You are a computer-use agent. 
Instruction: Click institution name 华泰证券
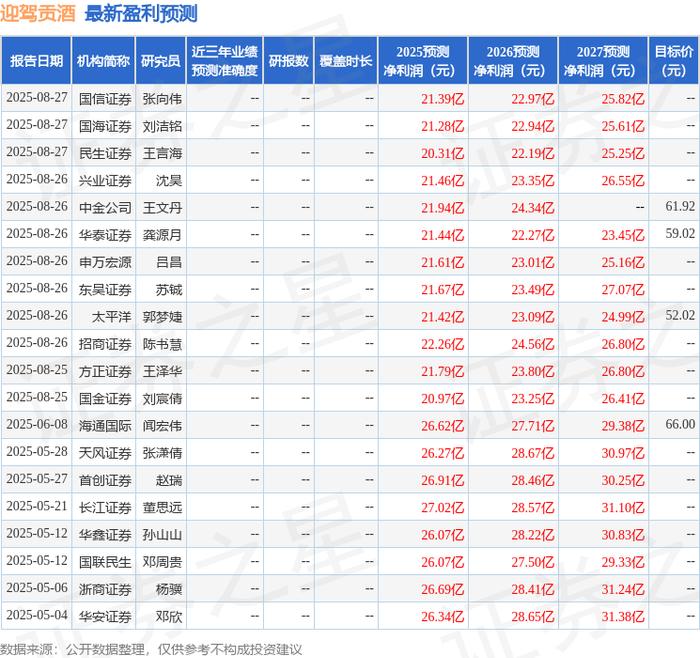pyautogui.click(x=105, y=235)
